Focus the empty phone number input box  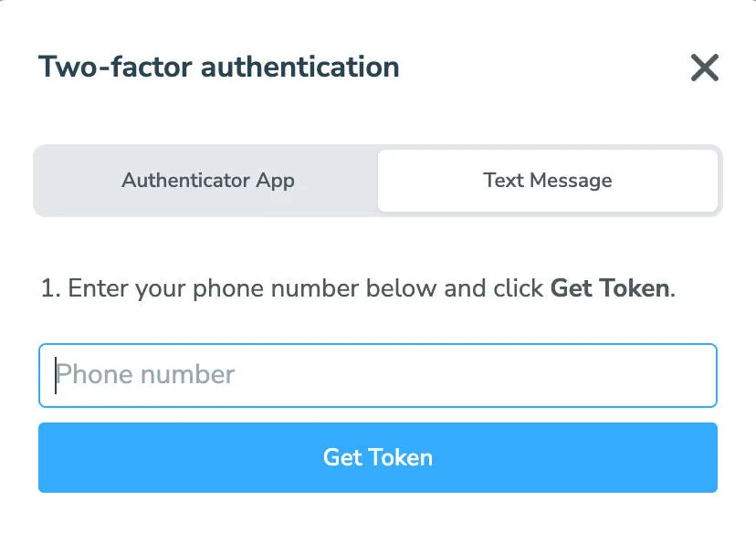[x=377, y=374]
